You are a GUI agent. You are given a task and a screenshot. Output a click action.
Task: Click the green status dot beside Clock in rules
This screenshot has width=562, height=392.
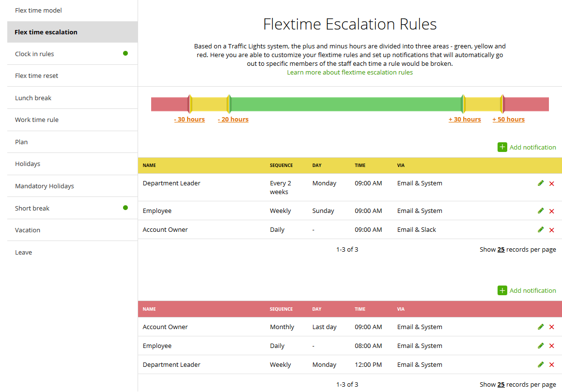[125, 54]
